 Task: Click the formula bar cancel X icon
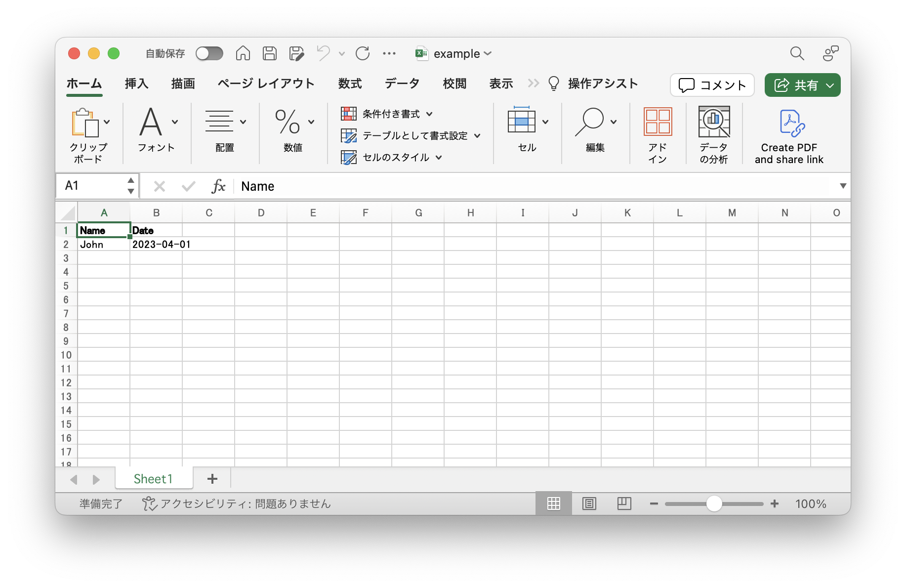click(159, 186)
